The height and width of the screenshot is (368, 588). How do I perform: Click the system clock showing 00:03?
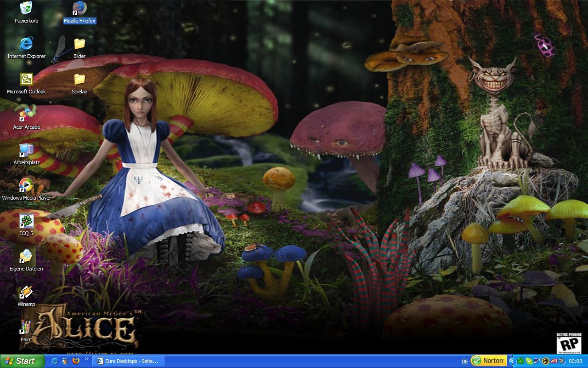(x=576, y=361)
